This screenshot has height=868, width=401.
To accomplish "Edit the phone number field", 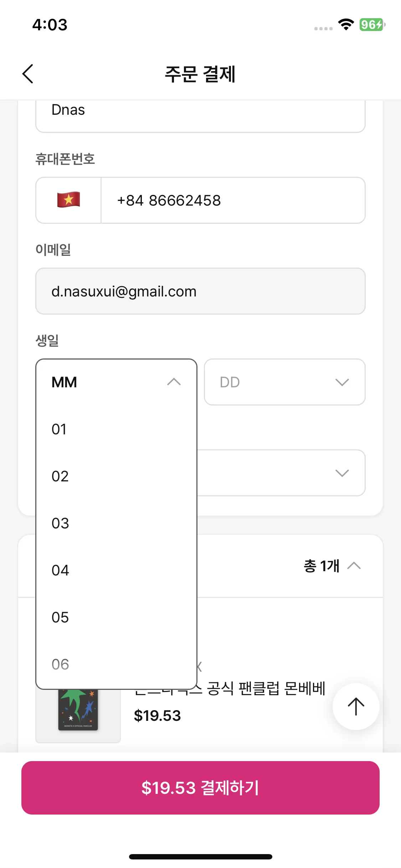I will pyautogui.click(x=233, y=200).
